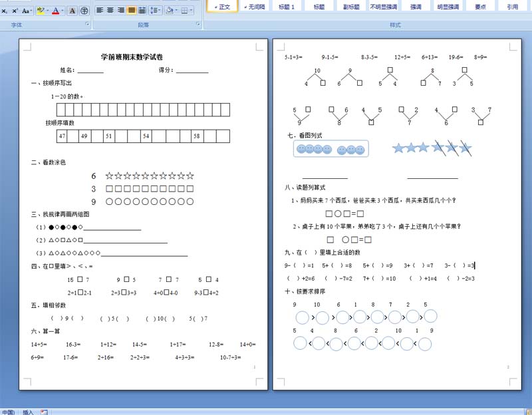Open the Font dialog launcher
Screen dimensions: 532x415
pyautogui.click(x=87, y=24)
